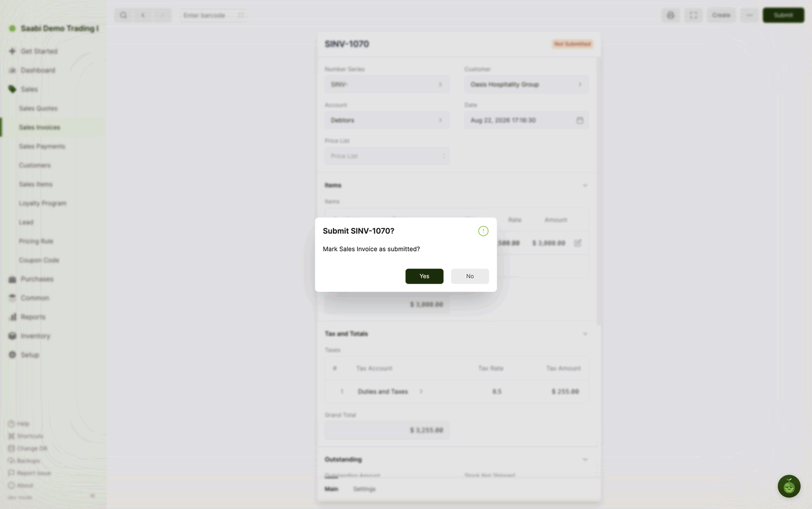Image resolution: width=812 pixels, height=509 pixels.
Task: Confirm submission with the Yes button
Action: (424, 276)
